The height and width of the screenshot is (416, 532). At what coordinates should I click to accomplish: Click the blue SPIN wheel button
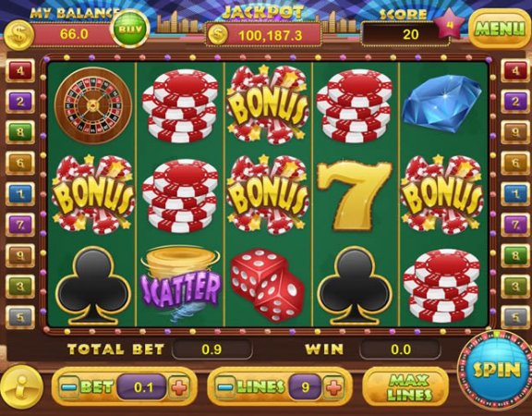coord(496,370)
